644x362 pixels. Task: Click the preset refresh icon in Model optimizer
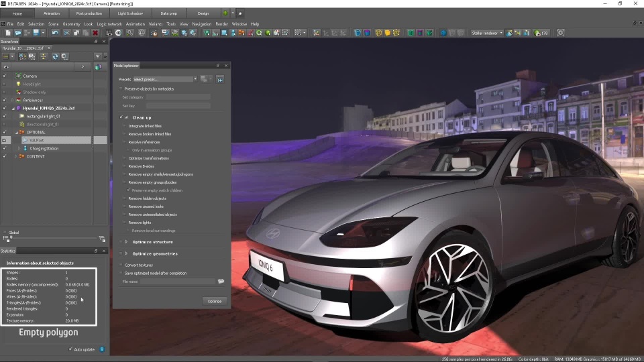[x=220, y=79]
